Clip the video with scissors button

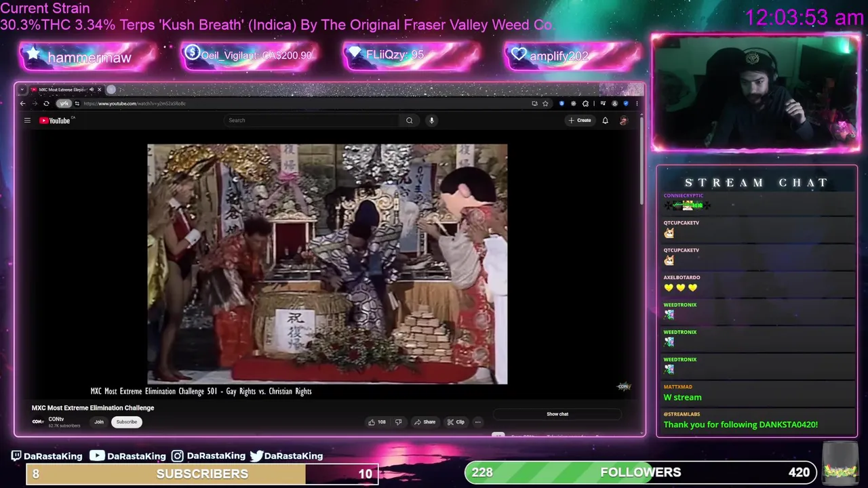pyautogui.click(x=456, y=422)
